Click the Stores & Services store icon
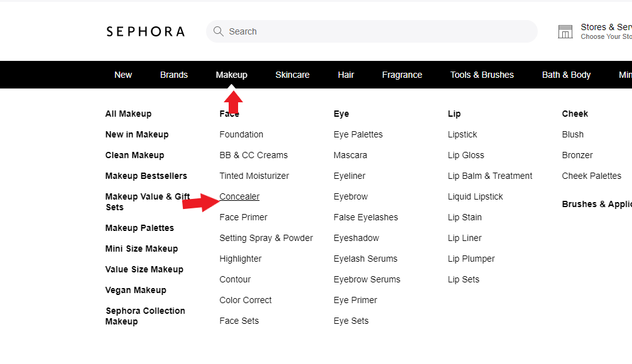 click(x=565, y=31)
